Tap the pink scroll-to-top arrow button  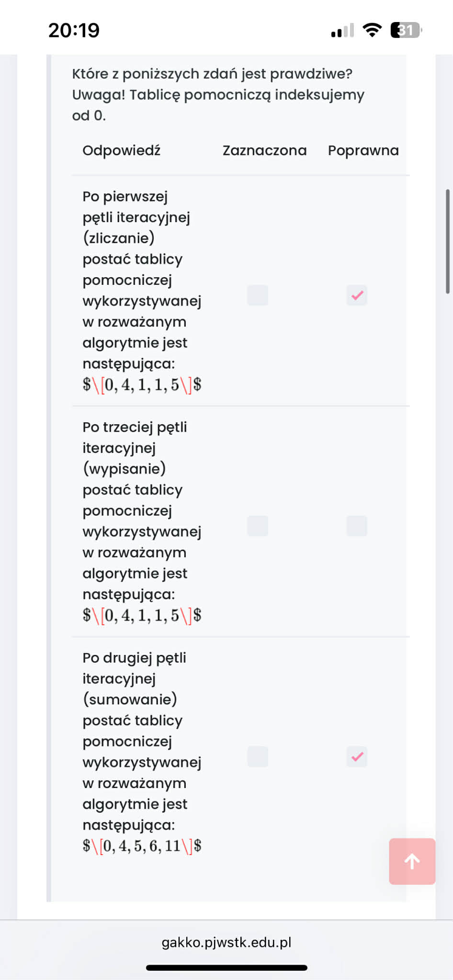(x=412, y=861)
